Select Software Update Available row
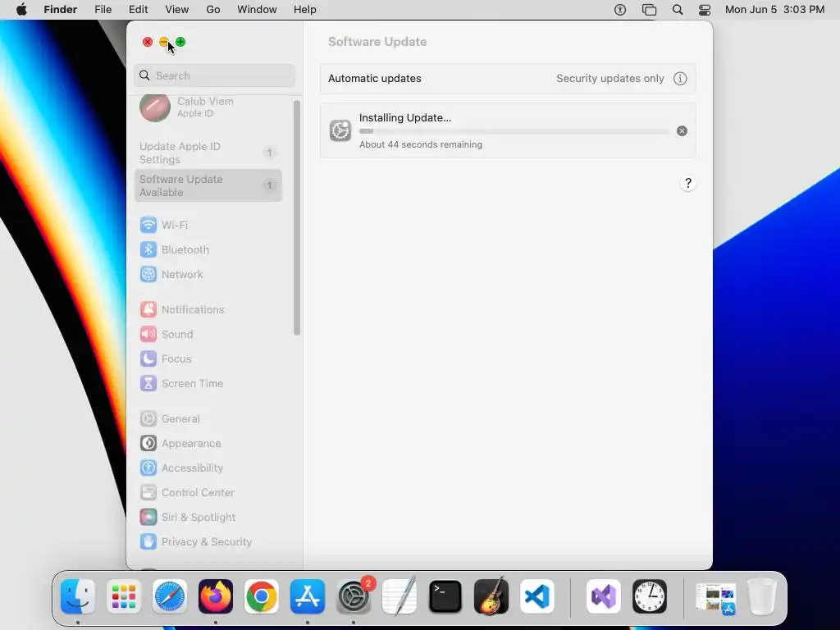This screenshot has width=840, height=630. [x=208, y=185]
